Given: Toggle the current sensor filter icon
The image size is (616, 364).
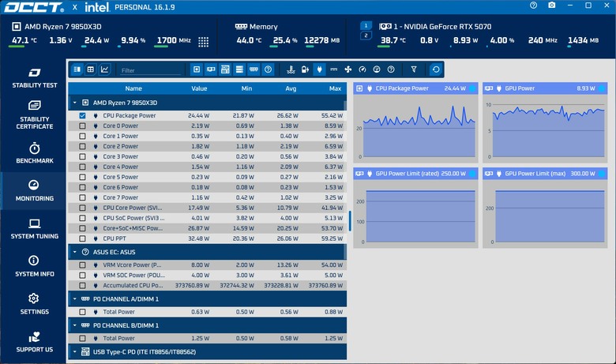Looking at the screenshot, I should coord(333,69).
